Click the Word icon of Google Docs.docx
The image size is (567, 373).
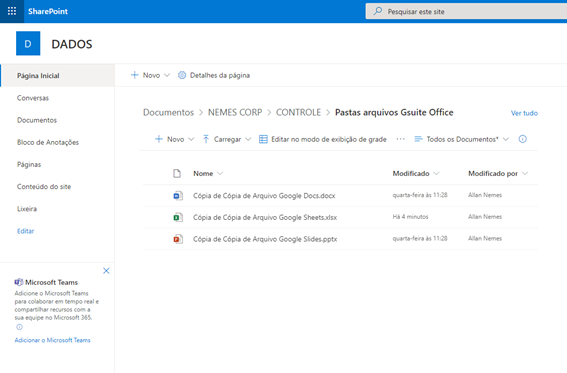[178, 196]
